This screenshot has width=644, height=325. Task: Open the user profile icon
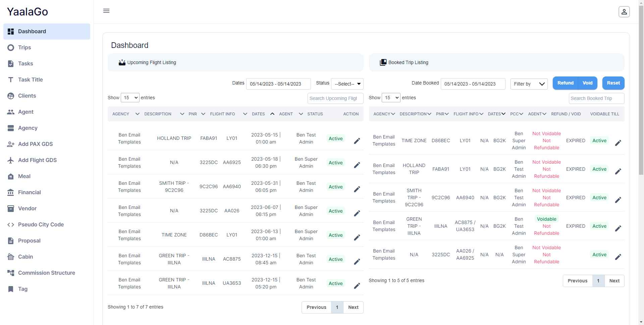pos(624,12)
